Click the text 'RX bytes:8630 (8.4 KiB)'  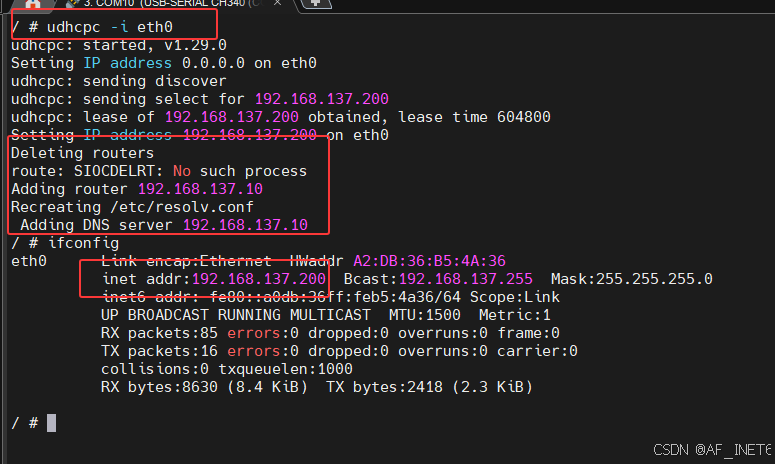point(204,387)
